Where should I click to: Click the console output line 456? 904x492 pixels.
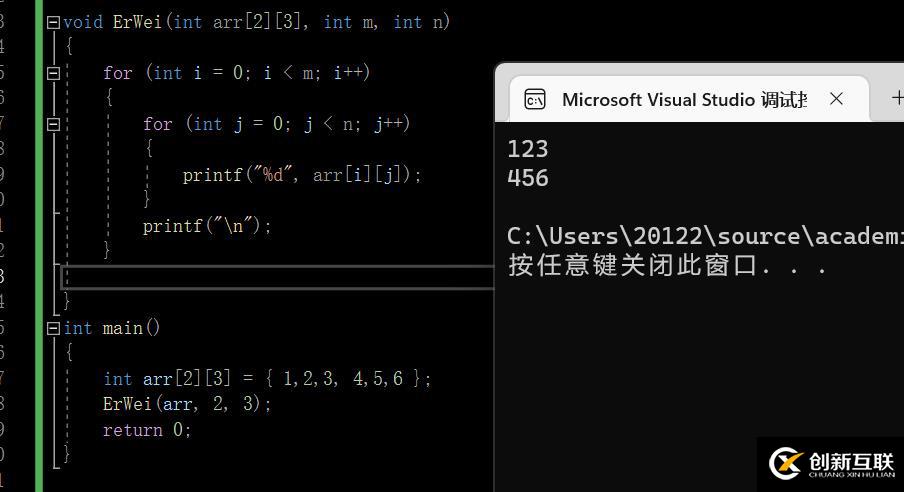pyautogui.click(x=528, y=178)
